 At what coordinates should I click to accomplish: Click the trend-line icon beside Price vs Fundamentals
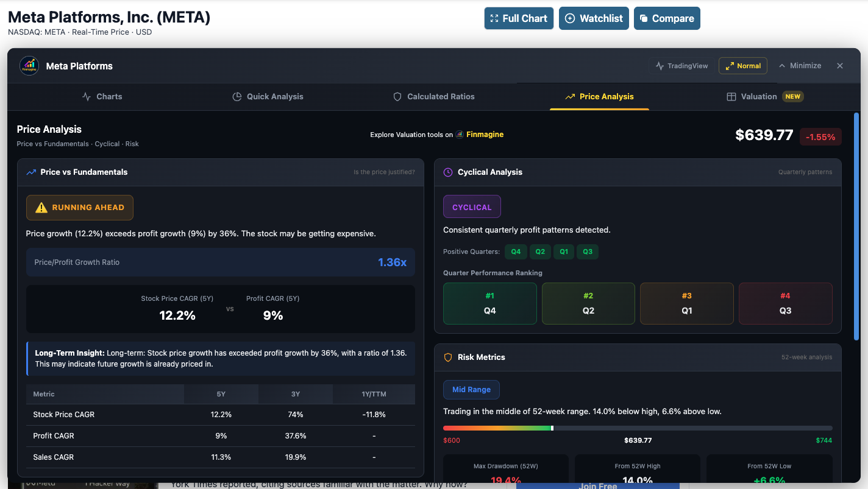click(31, 172)
